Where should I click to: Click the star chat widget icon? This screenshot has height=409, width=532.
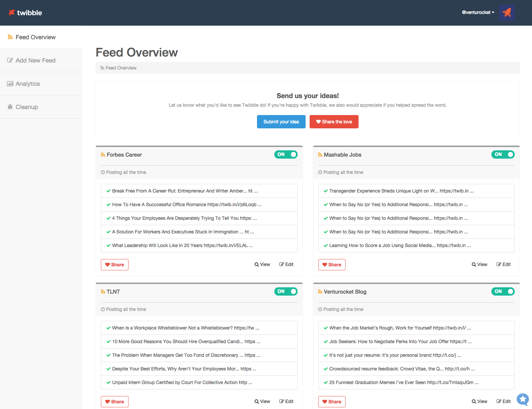click(523, 399)
